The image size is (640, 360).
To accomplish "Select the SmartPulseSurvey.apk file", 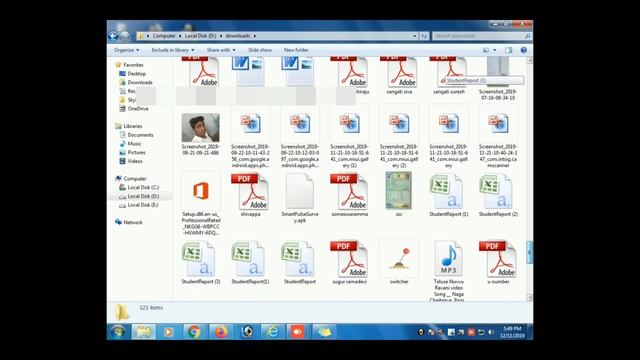I will pos(300,198).
